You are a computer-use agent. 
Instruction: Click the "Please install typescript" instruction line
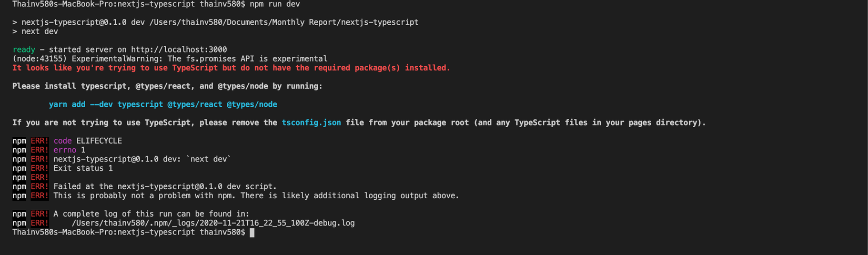click(x=167, y=86)
